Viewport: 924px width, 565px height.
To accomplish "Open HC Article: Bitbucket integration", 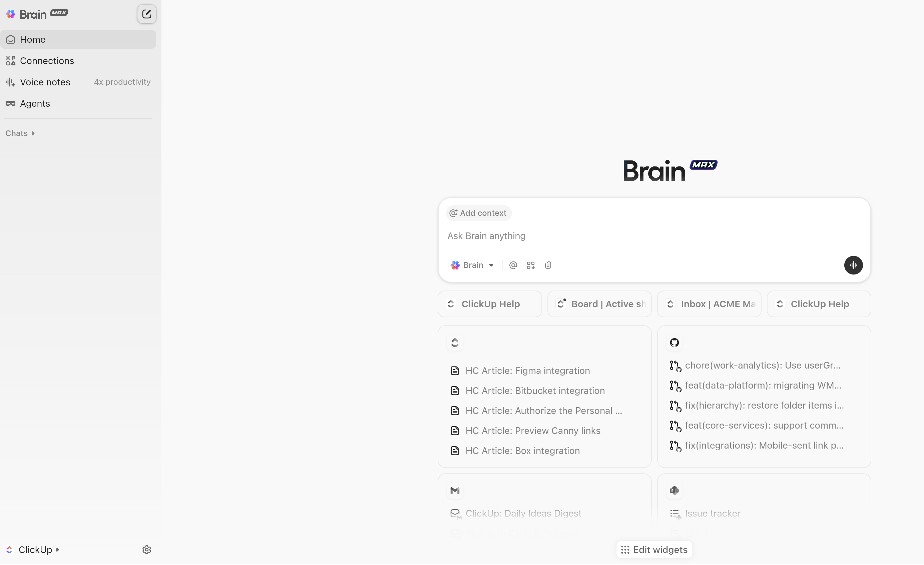I will click(535, 391).
